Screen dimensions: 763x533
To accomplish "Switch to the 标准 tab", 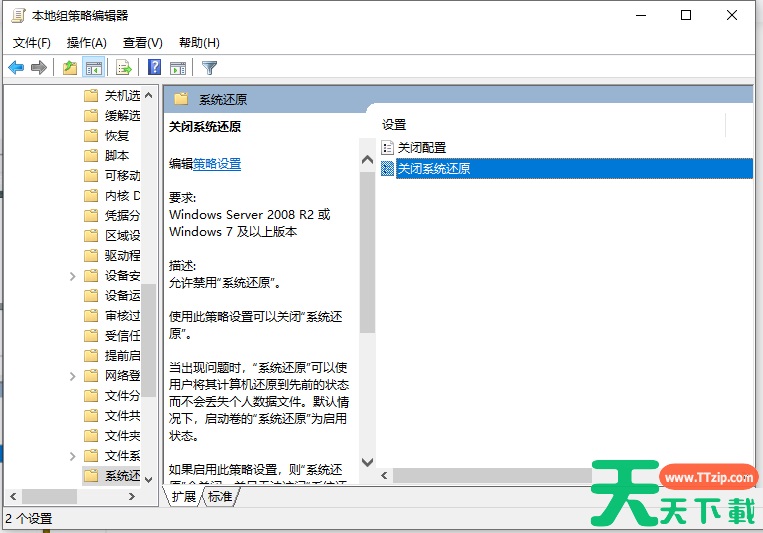I will pyautogui.click(x=220, y=496).
